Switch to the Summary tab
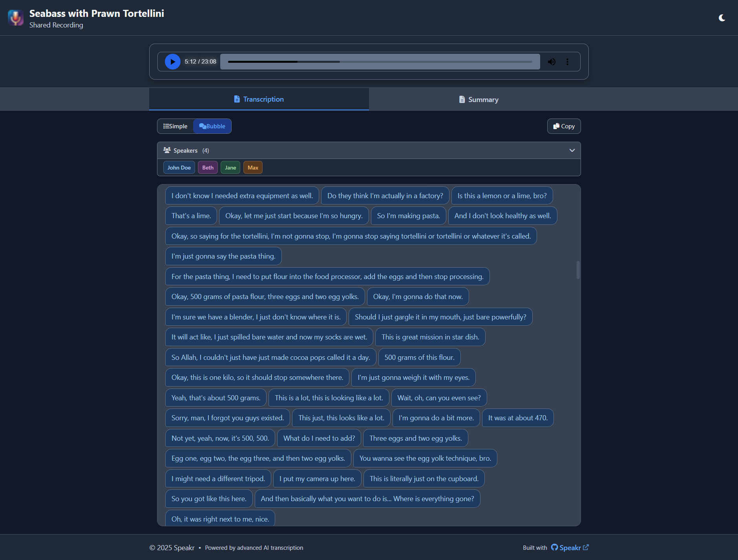 478,99
